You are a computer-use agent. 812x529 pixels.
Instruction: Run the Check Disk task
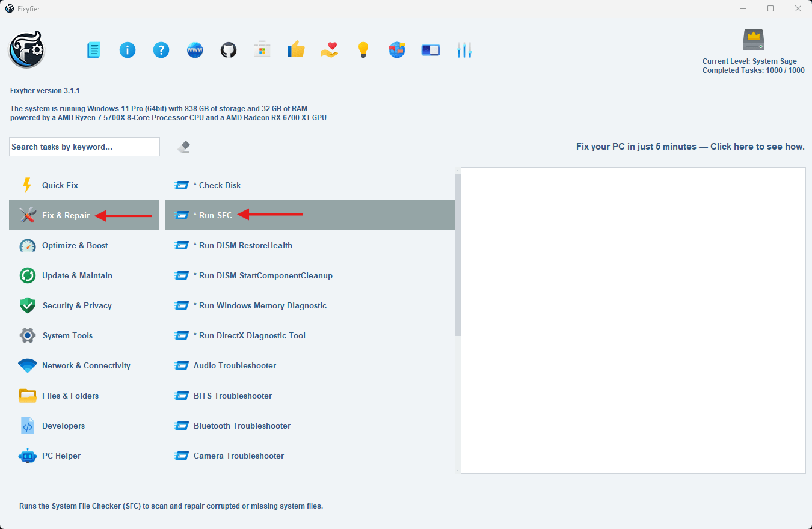point(310,185)
